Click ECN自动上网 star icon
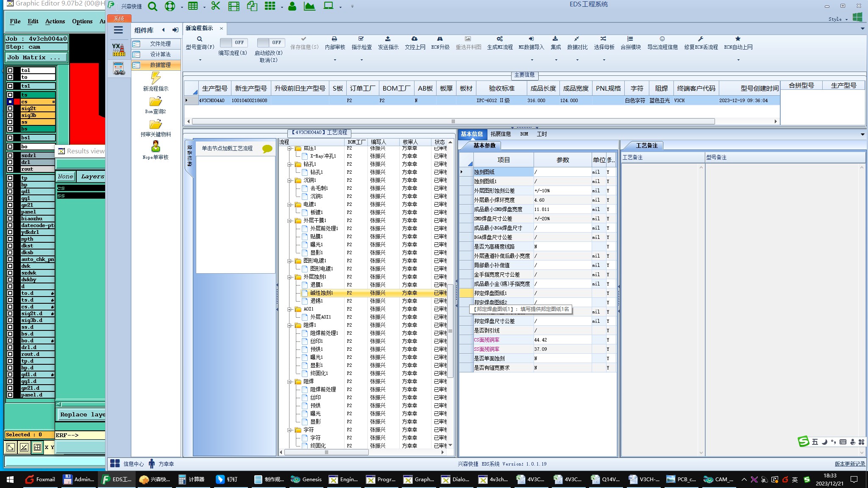Screen dimensions: 868x488 click(x=738, y=39)
